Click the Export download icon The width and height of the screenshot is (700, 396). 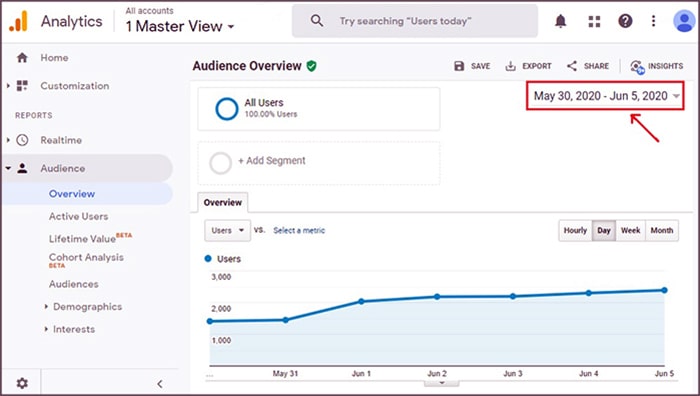510,66
